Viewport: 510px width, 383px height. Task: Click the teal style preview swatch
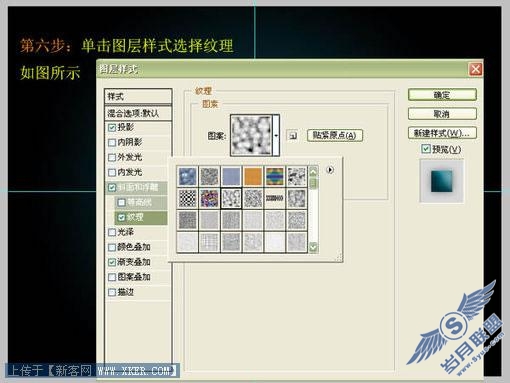441,181
